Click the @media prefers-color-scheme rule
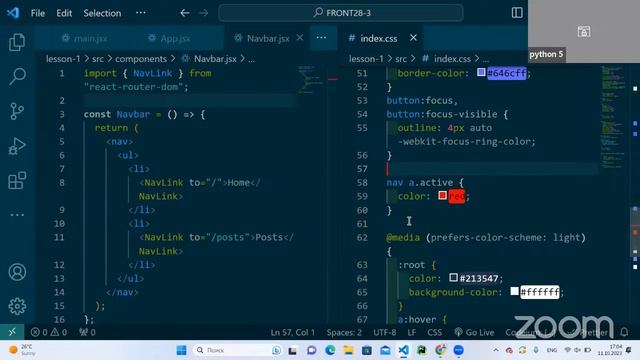The image size is (640, 360). point(486,238)
